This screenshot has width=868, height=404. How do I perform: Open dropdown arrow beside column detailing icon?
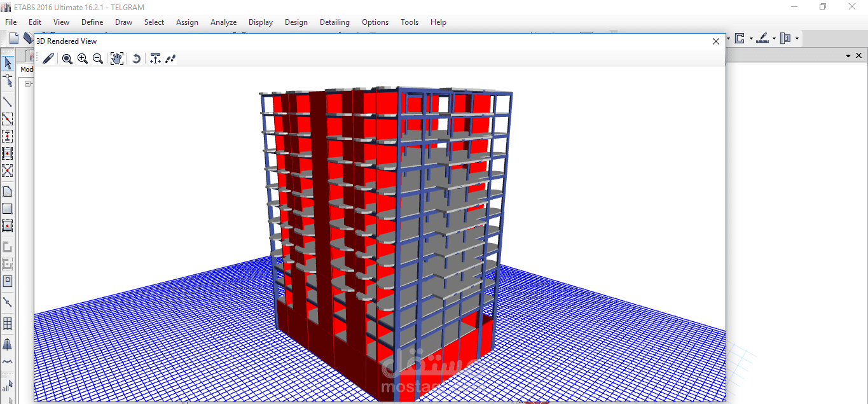(797, 39)
